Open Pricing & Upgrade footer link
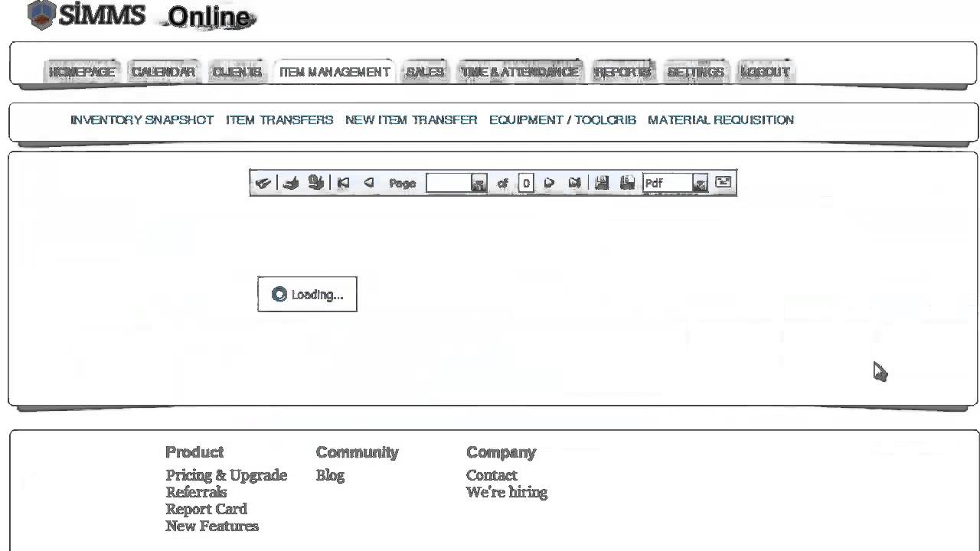The width and height of the screenshot is (980, 551). [226, 475]
